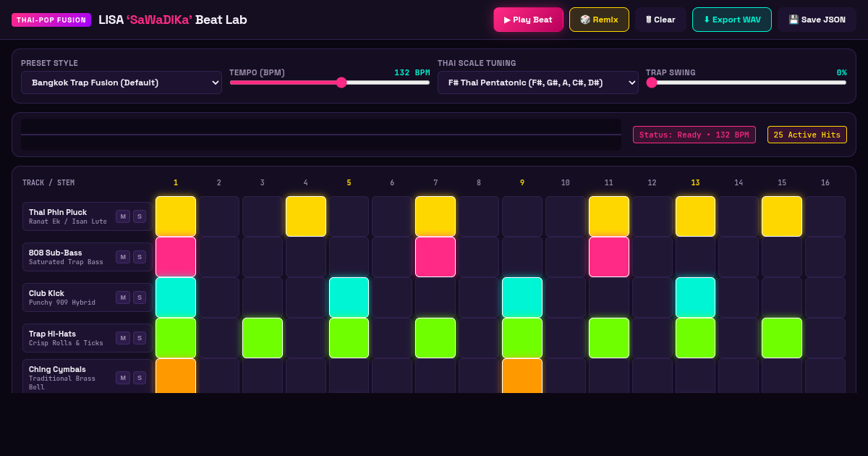Disable Thai Phin Pluck step 11 pad
Screen dimensions: 868x456
click(x=609, y=216)
